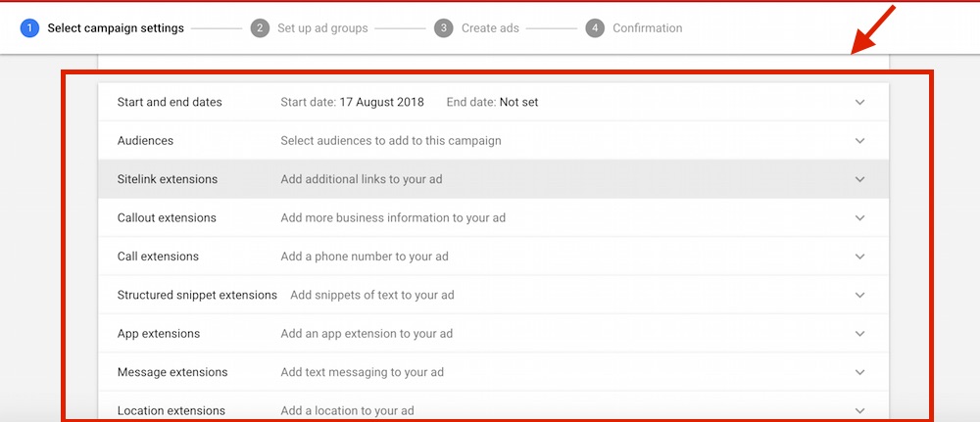980x422 pixels.
Task: Expand Structured snippet extensions chevron
Action: click(860, 296)
